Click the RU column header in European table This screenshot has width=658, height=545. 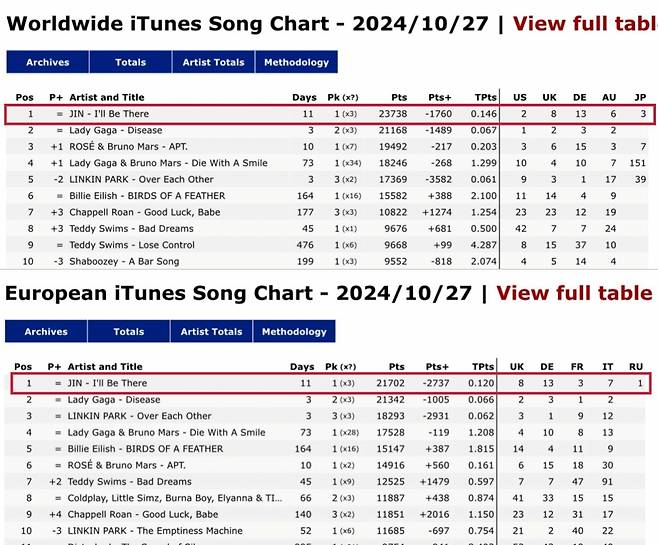[637, 367]
